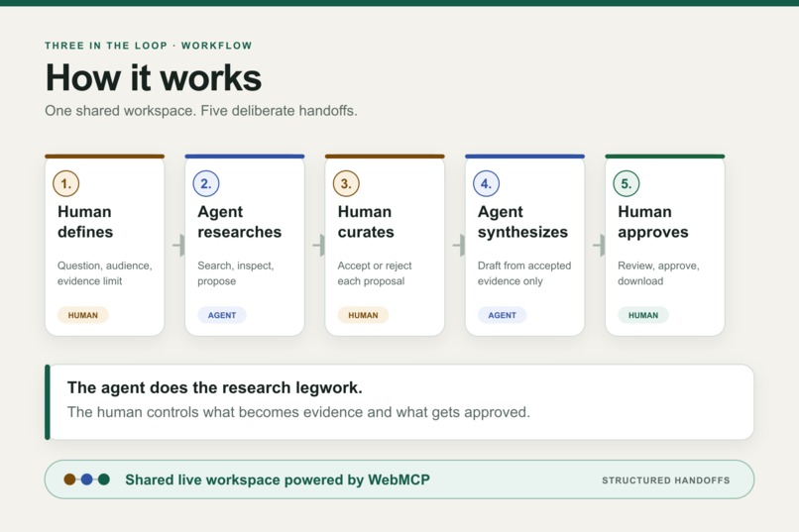The width and height of the screenshot is (799, 532).
Task: Click the step 1 number circle
Action: click(66, 183)
